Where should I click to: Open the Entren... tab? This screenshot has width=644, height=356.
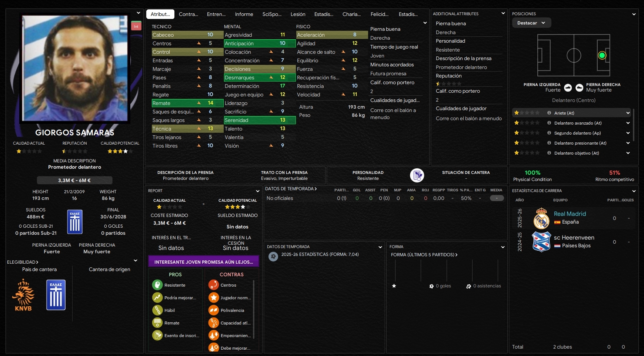click(x=216, y=14)
